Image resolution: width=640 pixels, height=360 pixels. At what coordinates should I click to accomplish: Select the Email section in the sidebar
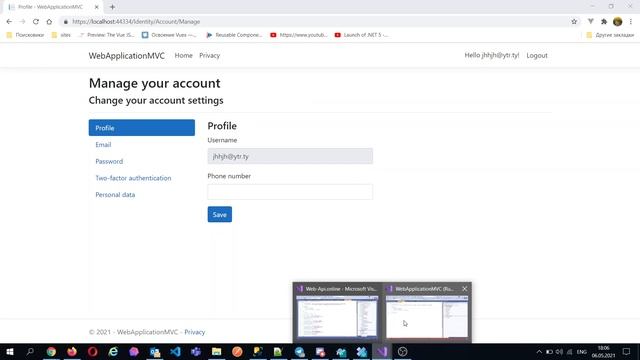[103, 144]
